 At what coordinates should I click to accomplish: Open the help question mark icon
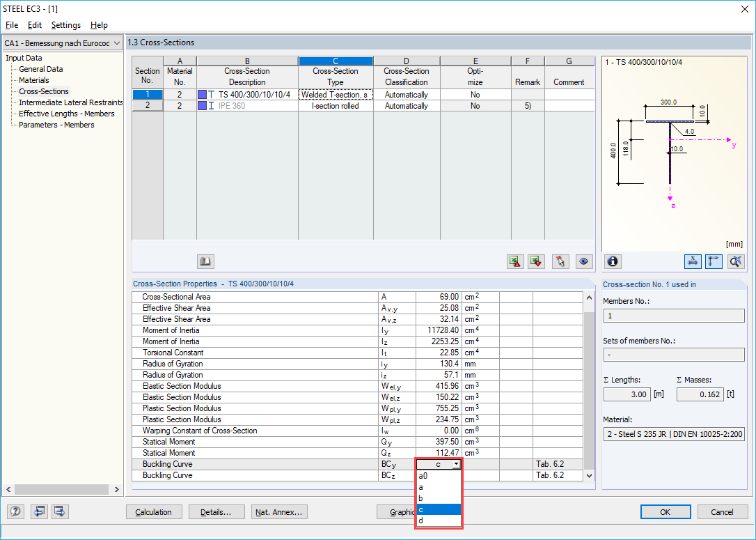pyautogui.click(x=15, y=511)
